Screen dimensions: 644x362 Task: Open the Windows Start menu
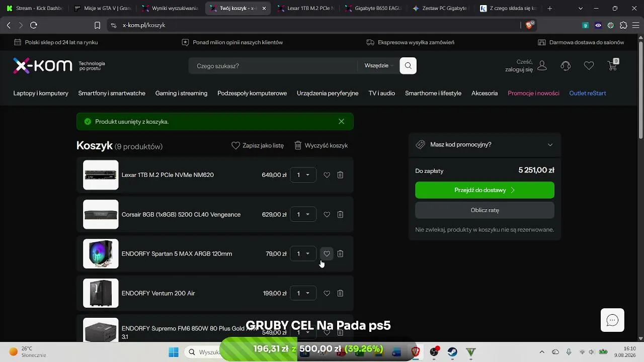click(x=174, y=352)
